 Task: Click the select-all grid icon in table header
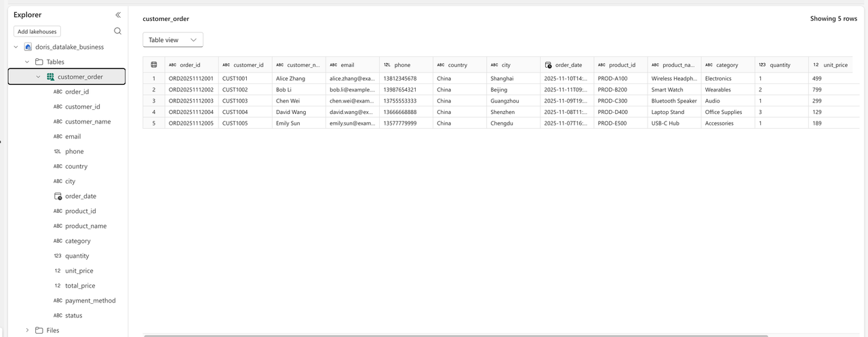[154, 65]
